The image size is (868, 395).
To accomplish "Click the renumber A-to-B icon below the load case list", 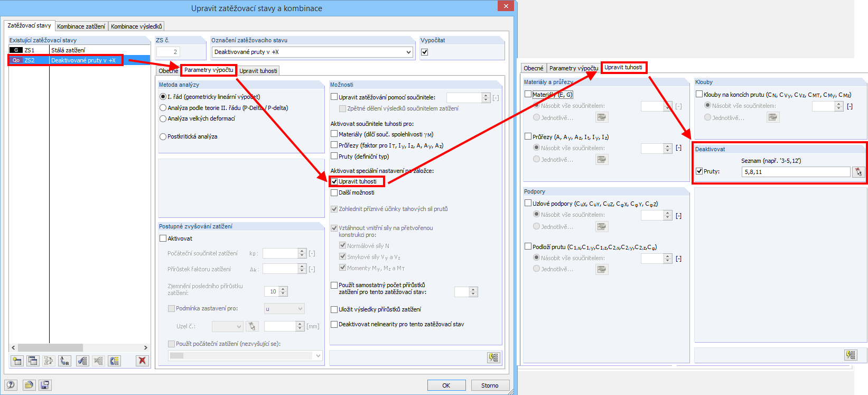I will [x=64, y=361].
